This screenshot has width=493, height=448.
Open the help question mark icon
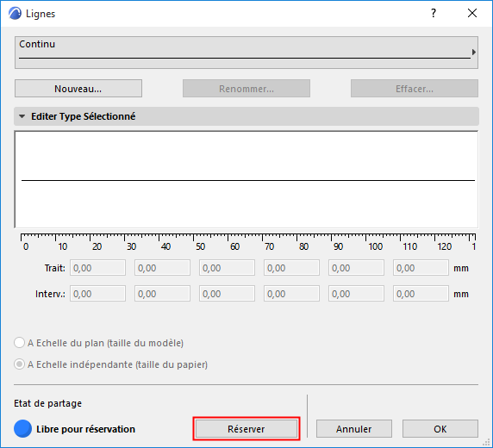click(x=434, y=13)
